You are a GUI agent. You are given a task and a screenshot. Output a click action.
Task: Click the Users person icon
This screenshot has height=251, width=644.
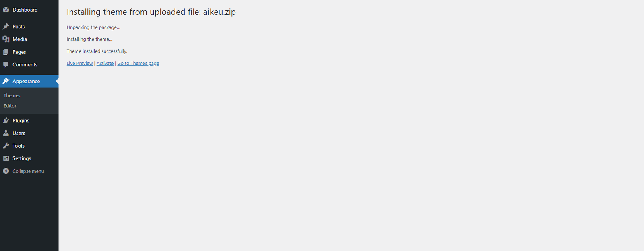click(x=6, y=133)
